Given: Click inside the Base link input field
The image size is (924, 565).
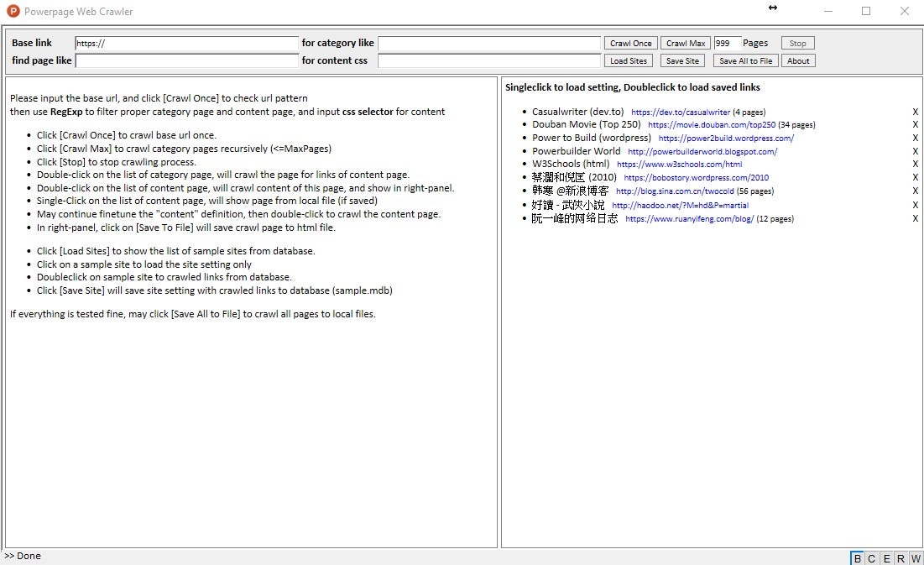Looking at the screenshot, I should click(185, 42).
